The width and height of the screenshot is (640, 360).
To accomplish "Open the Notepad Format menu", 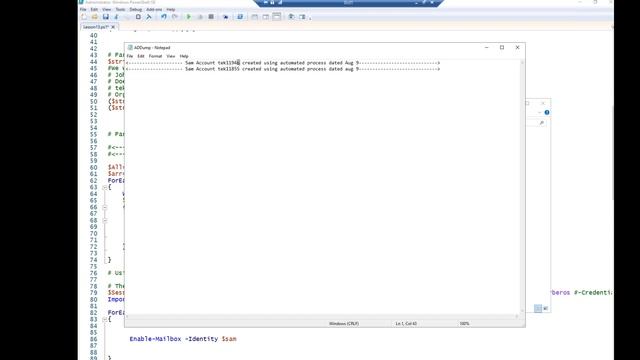I will click(x=155, y=56).
